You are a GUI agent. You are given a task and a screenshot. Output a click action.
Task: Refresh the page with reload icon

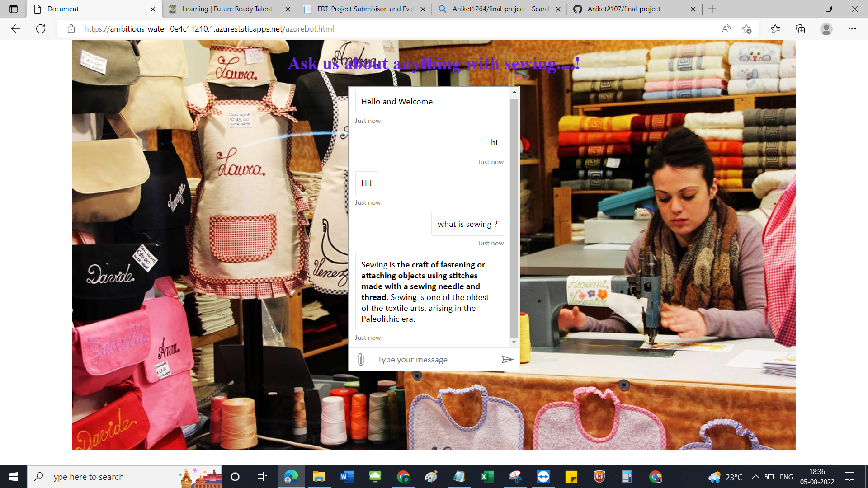[41, 29]
